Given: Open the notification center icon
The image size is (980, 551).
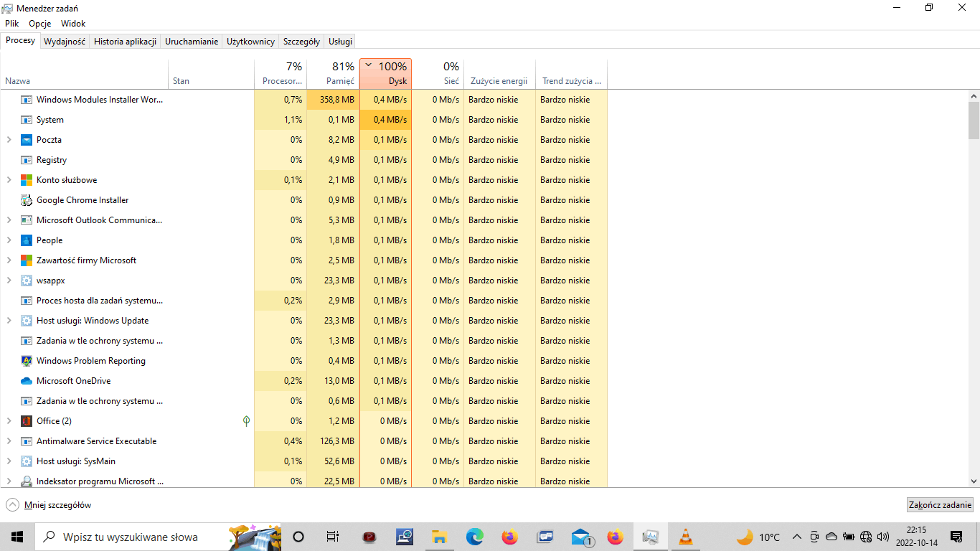Looking at the screenshot, I should pyautogui.click(x=956, y=537).
